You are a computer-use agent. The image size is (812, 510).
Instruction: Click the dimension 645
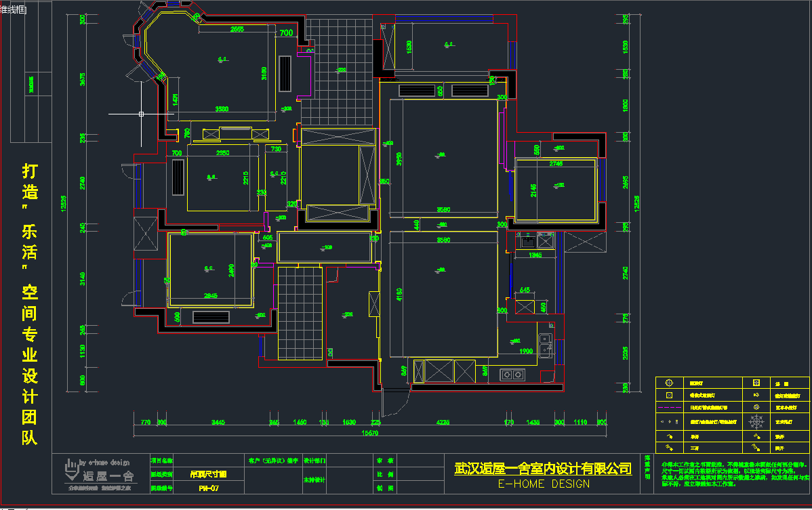(x=525, y=290)
